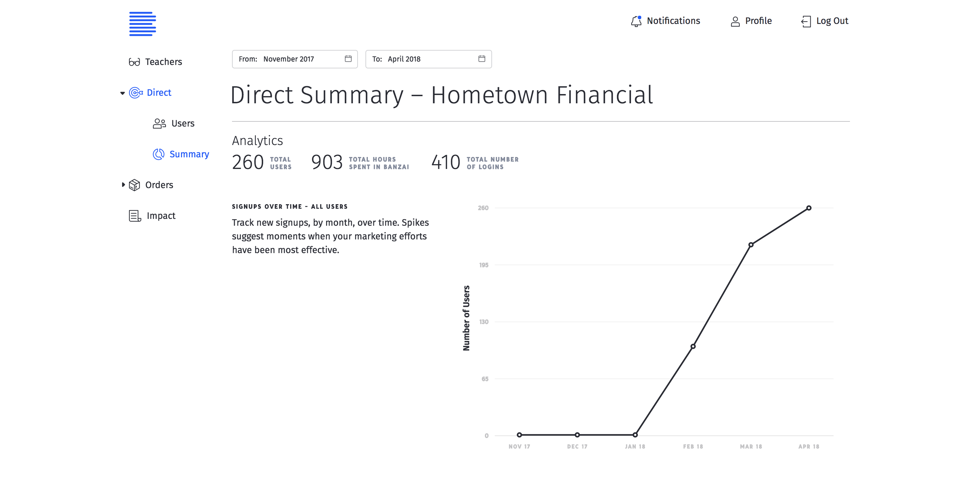
Task: Click the Log Out link
Action: [x=832, y=21]
